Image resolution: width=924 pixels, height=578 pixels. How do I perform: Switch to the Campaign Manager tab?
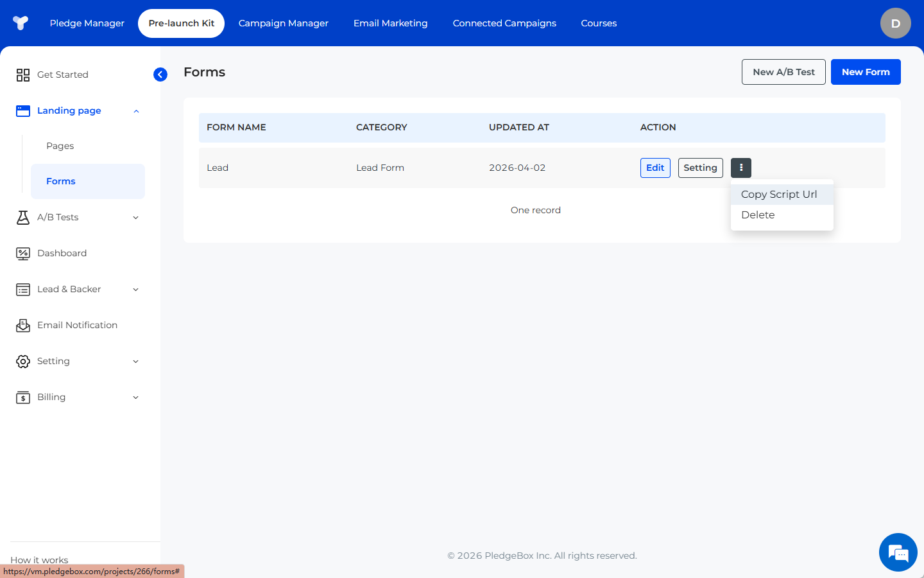(x=283, y=23)
